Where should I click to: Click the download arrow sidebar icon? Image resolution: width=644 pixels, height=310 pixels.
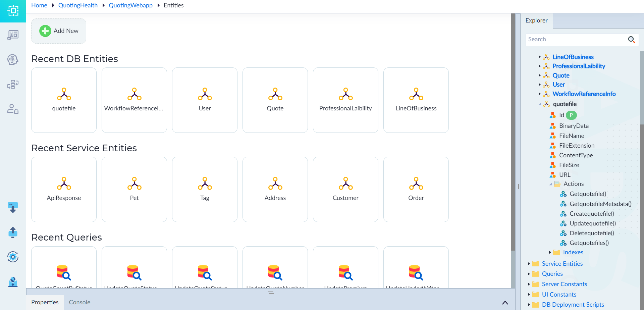[x=13, y=207]
